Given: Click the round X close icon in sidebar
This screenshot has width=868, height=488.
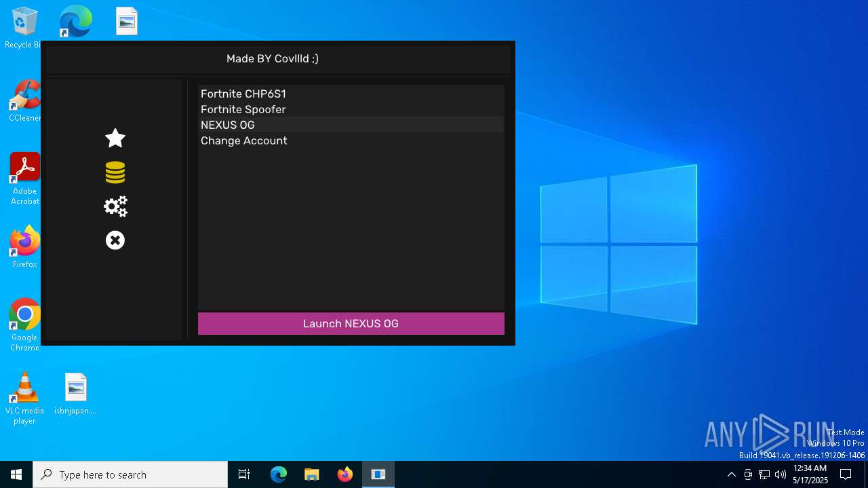Looking at the screenshot, I should pos(115,240).
